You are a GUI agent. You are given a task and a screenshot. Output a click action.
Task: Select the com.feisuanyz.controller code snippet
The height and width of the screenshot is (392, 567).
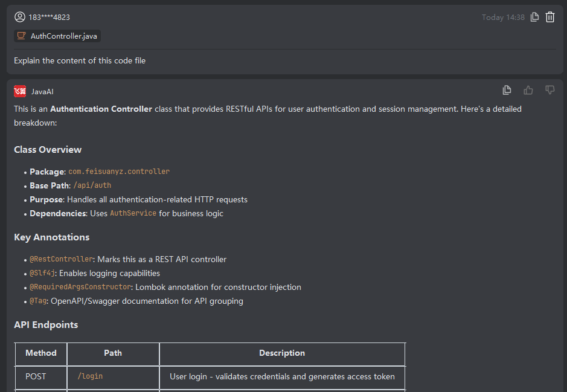coord(119,172)
